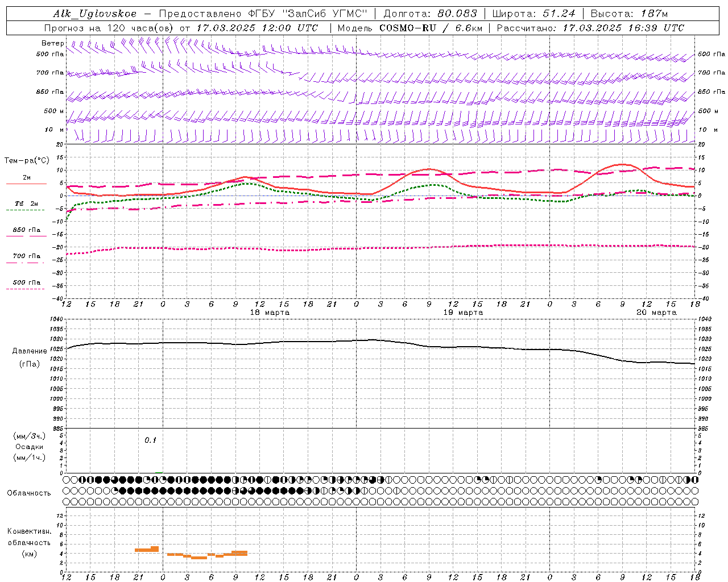Image resolution: width=728 pixels, height=582 pixels.
Task: Click the 'Конвективн.' convective cloud label
Action: pyautogui.click(x=30, y=531)
